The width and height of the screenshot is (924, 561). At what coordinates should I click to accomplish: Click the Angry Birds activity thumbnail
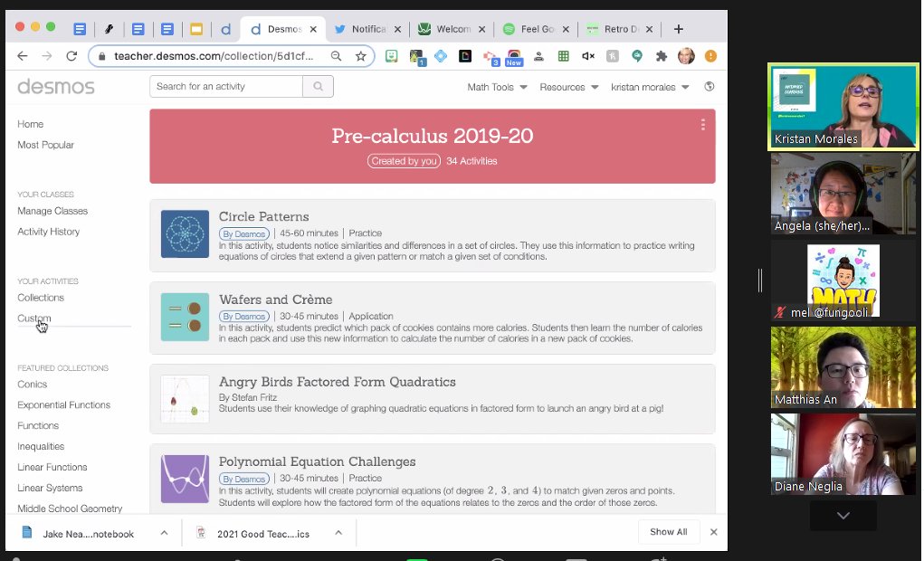(x=185, y=399)
